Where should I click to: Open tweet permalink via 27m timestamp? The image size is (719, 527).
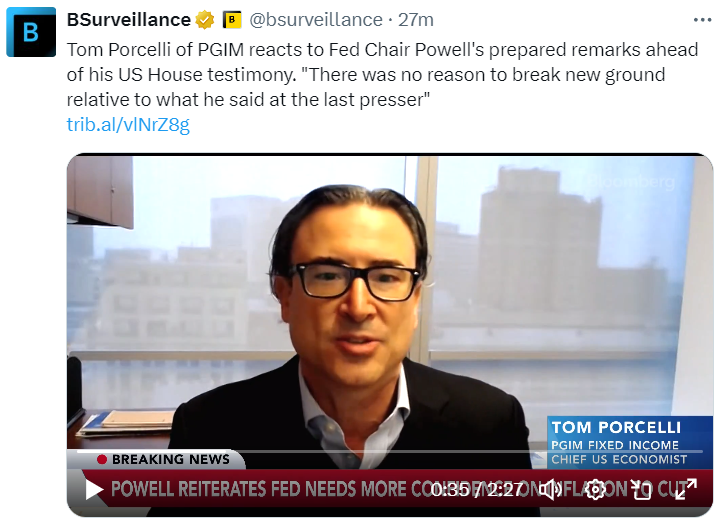415,20
